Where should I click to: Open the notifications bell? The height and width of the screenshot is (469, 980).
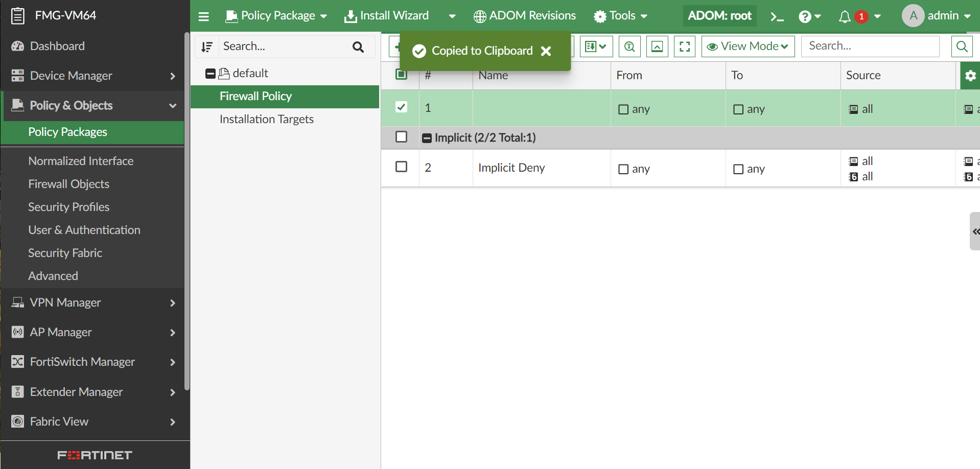click(845, 17)
